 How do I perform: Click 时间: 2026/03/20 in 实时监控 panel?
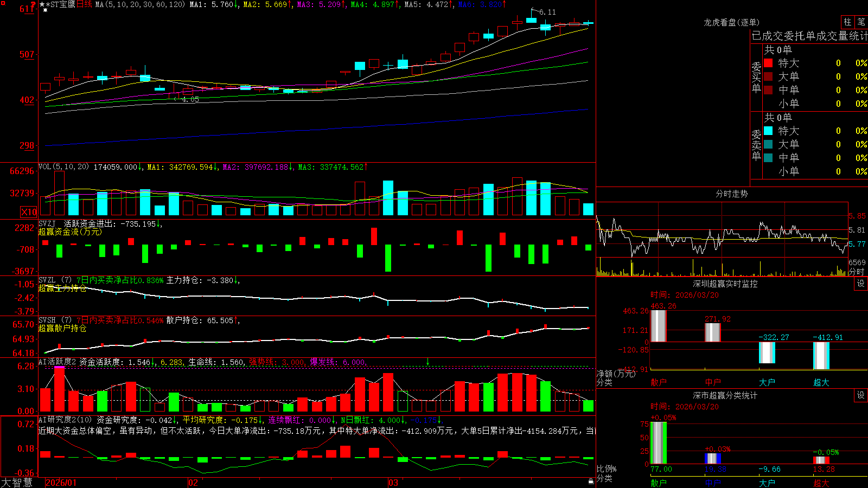(x=685, y=295)
